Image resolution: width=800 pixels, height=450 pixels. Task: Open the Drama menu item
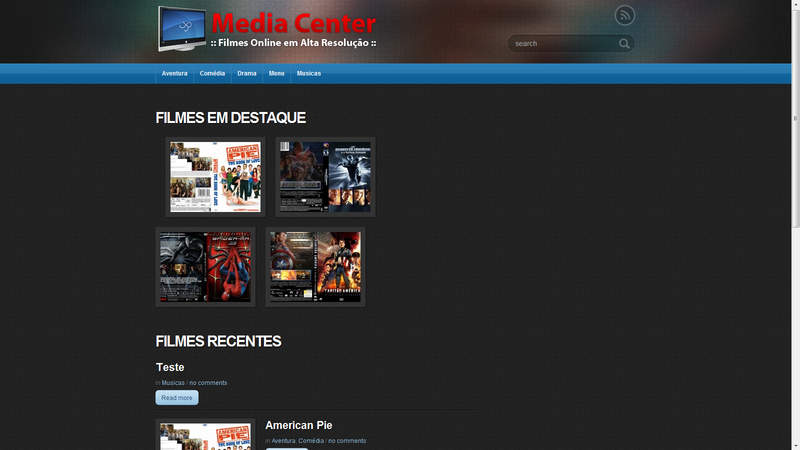247,73
